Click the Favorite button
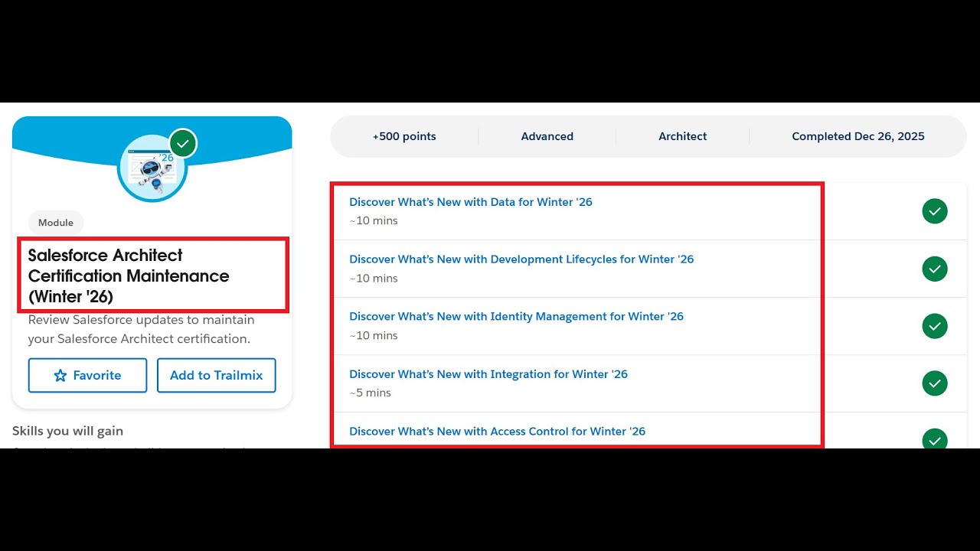This screenshot has width=980, height=551. click(87, 376)
